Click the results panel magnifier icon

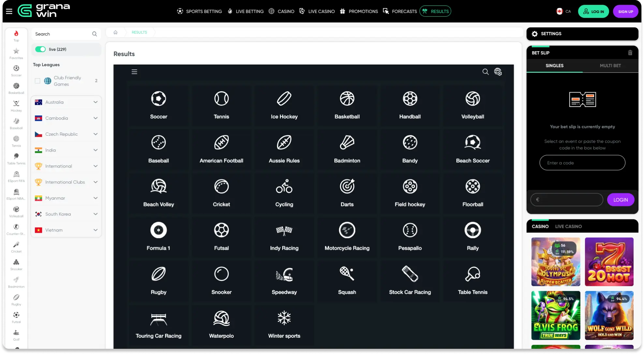(485, 72)
